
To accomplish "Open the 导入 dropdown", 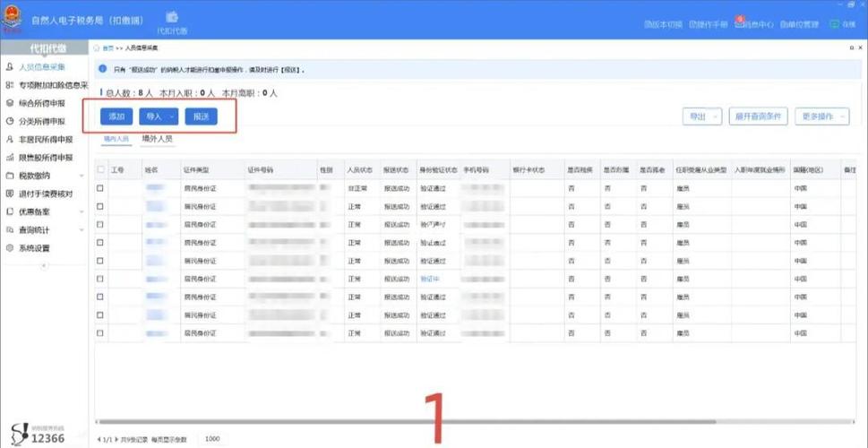I will pyautogui.click(x=159, y=116).
